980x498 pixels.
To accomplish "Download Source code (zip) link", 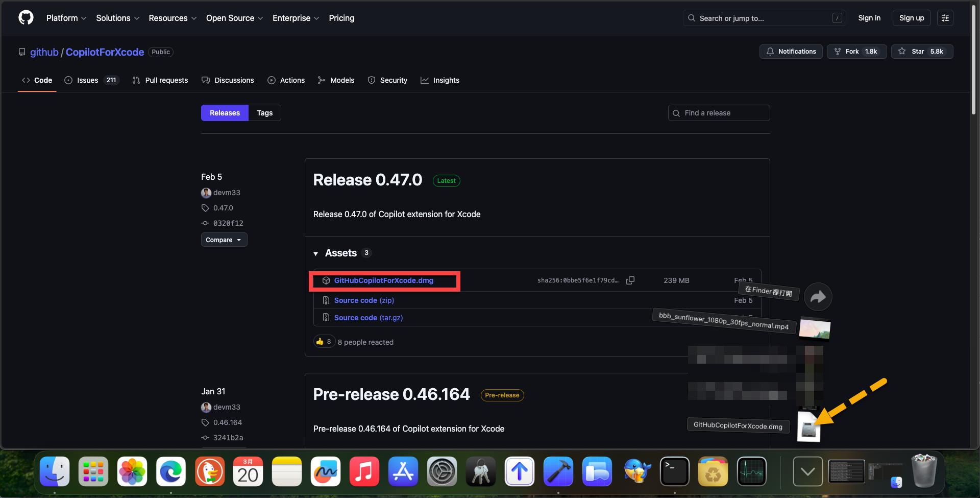I will pyautogui.click(x=363, y=300).
